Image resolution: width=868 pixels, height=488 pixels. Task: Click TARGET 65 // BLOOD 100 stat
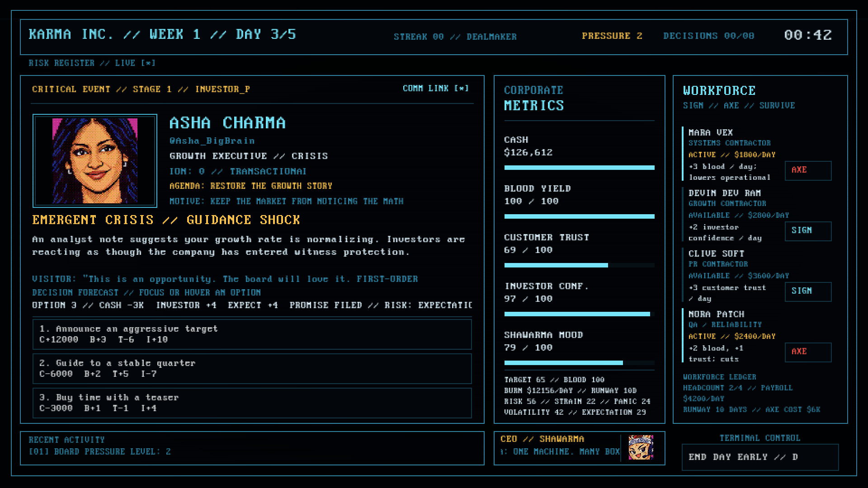click(x=554, y=380)
